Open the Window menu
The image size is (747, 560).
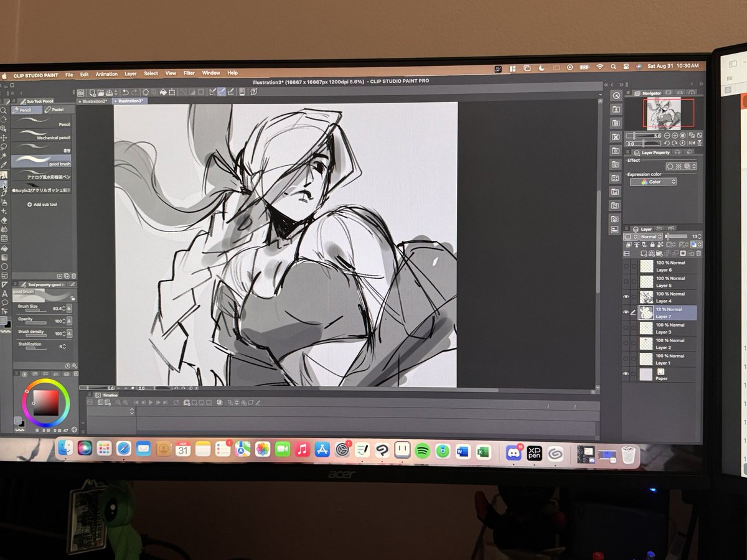[x=211, y=73]
